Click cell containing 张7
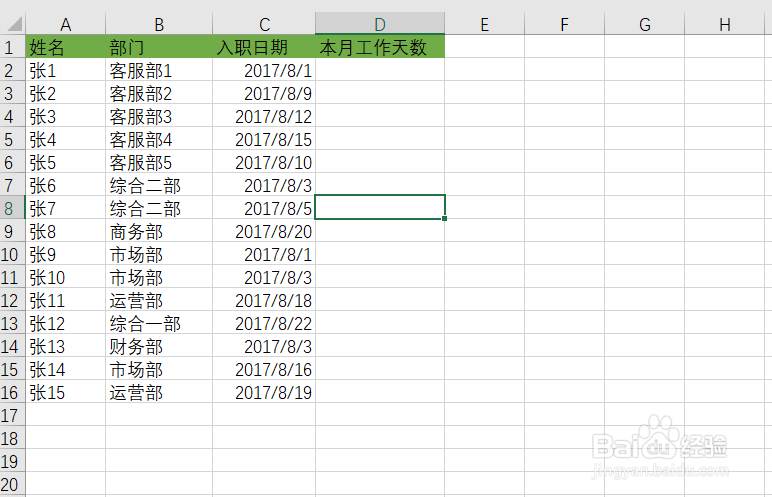 [65, 208]
